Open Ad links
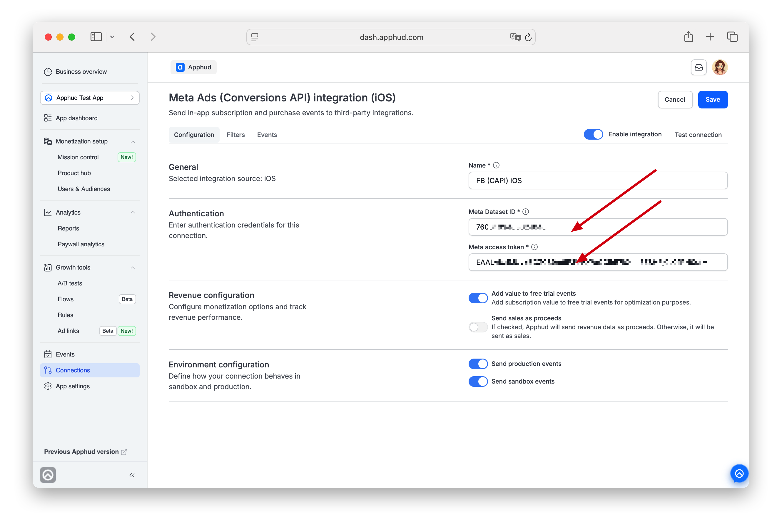 68,331
